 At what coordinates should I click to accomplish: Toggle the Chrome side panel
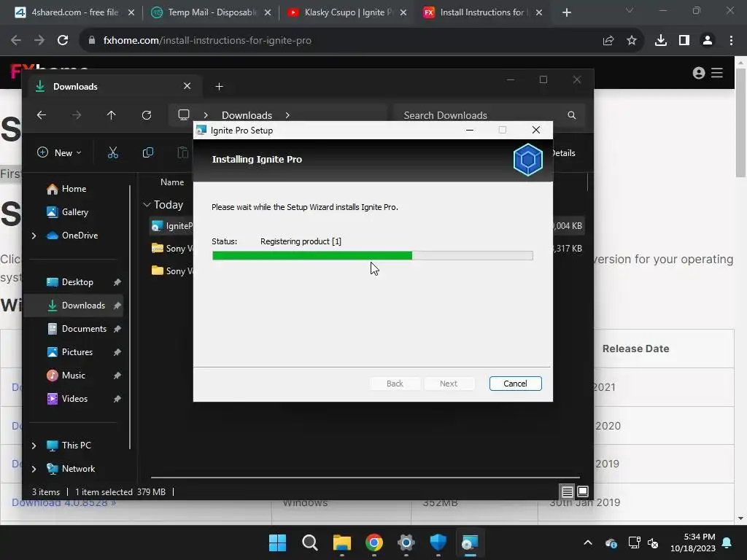coord(684,41)
